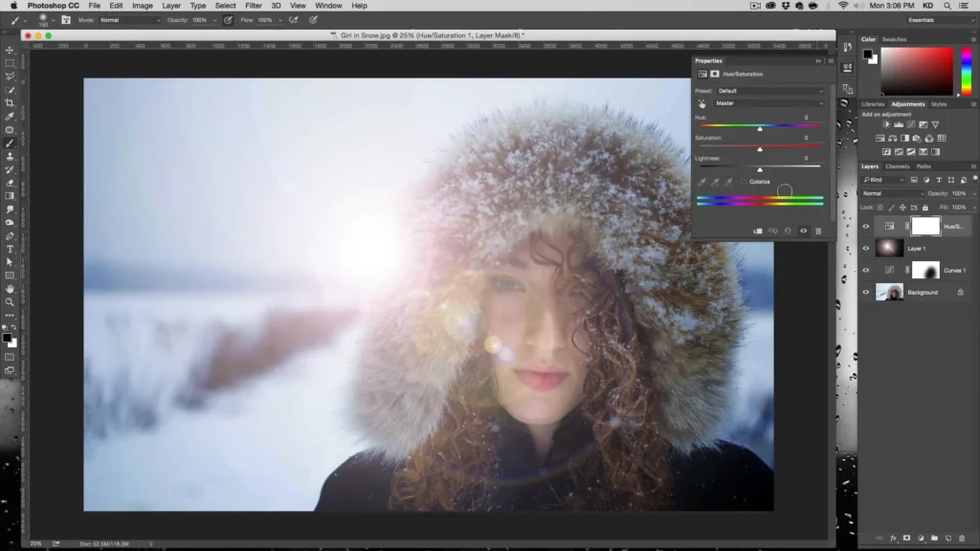Hide the Hue/Saturation layer
Image resolution: width=980 pixels, height=551 pixels.
pos(865,227)
